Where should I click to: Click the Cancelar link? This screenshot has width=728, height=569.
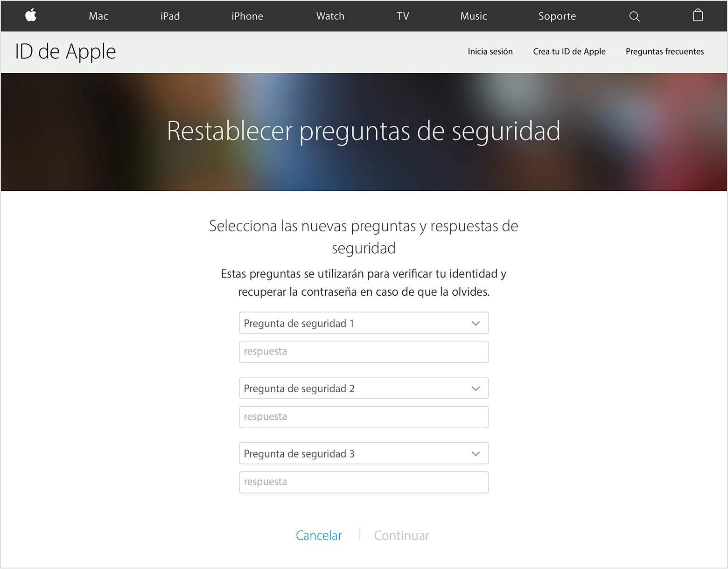coord(319,535)
